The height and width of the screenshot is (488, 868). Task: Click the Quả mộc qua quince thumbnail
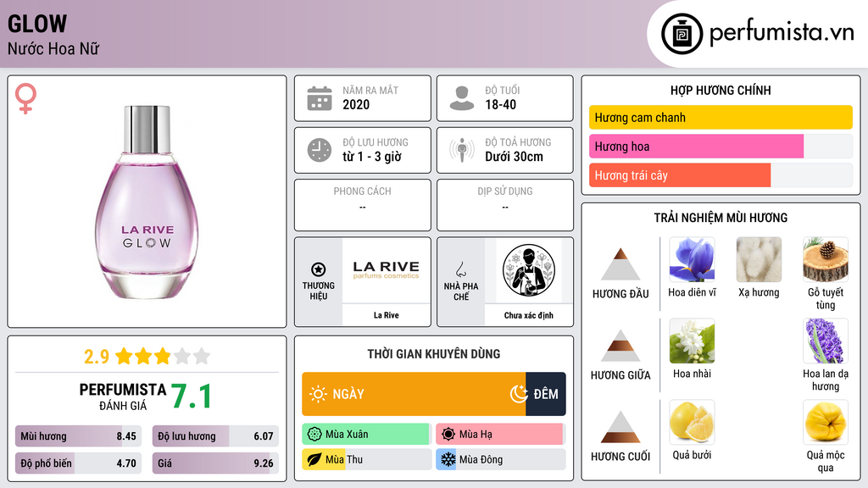click(x=826, y=423)
